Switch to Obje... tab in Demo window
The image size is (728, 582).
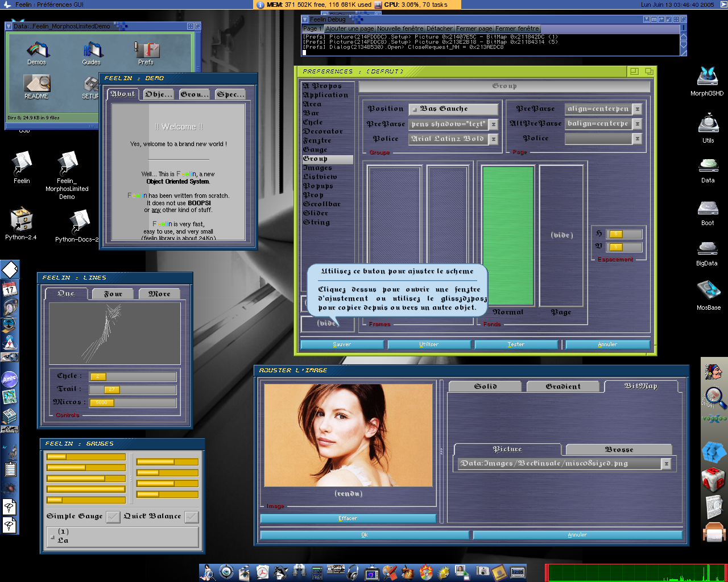point(158,94)
